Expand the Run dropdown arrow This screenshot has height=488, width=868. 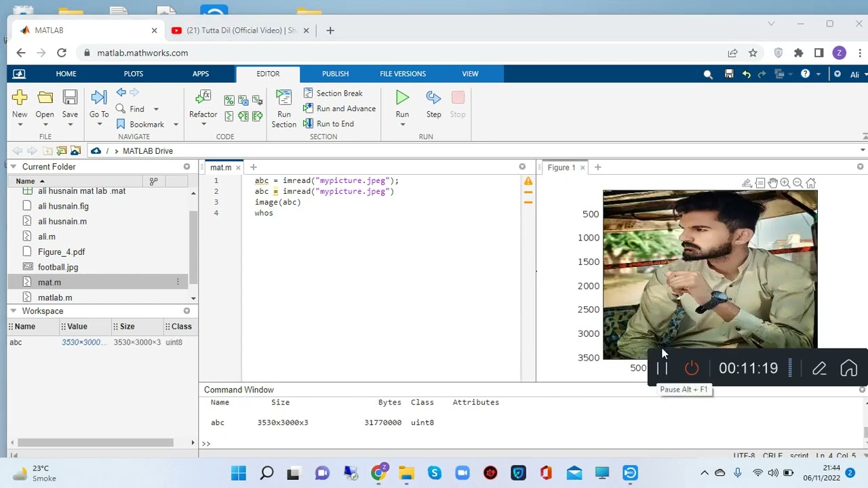pyautogui.click(x=402, y=125)
